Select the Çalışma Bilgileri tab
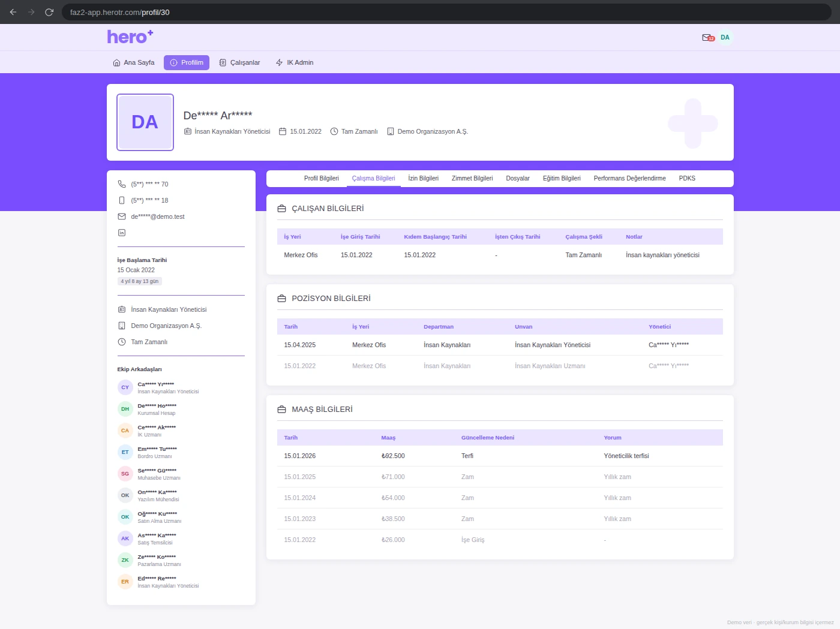The height and width of the screenshot is (629, 840). coord(374,178)
